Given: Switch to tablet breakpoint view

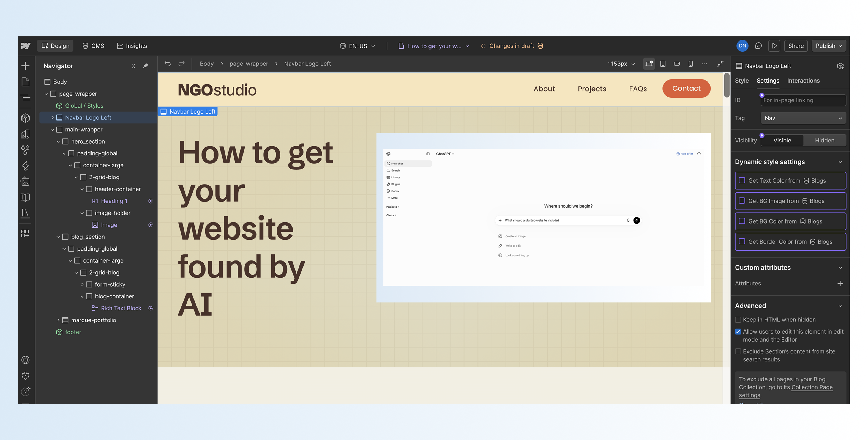Looking at the screenshot, I should [663, 64].
